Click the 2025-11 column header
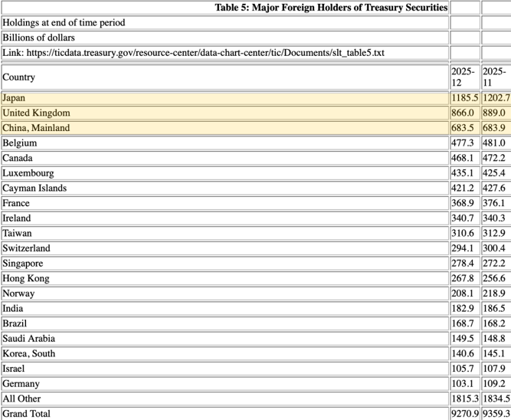The image size is (511, 420). pos(495,77)
